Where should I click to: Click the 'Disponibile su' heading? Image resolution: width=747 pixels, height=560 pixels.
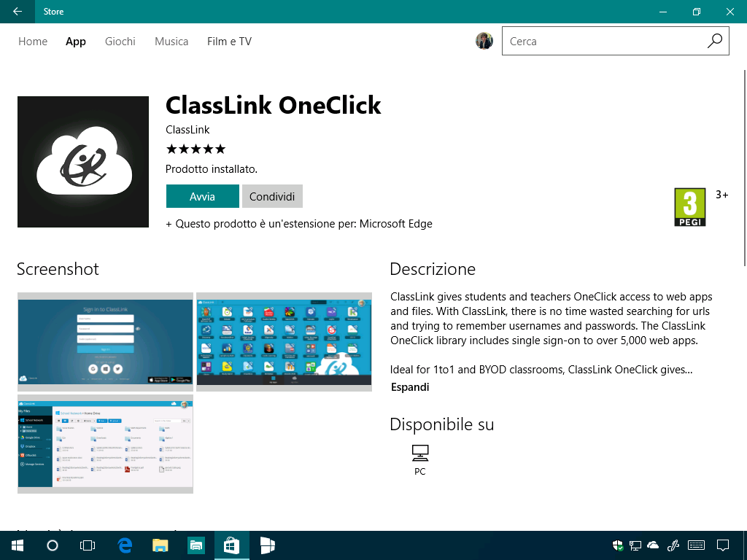(x=441, y=424)
